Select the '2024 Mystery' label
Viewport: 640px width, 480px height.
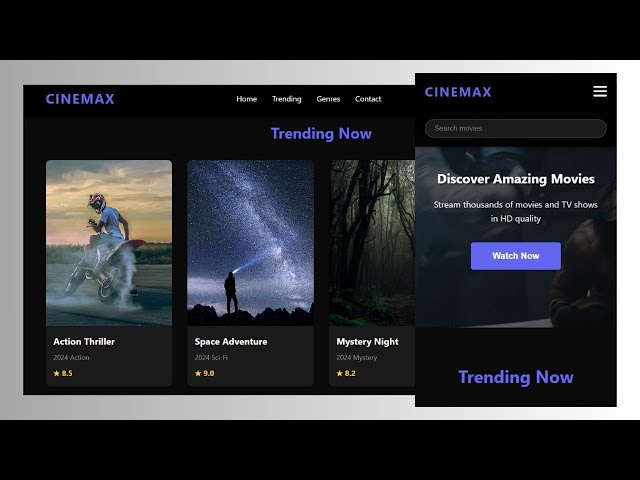pos(357,358)
